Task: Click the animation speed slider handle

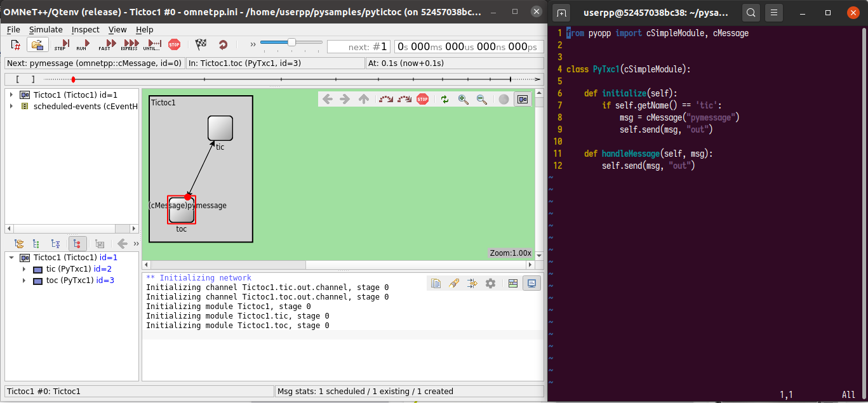Action: pyautogui.click(x=291, y=43)
